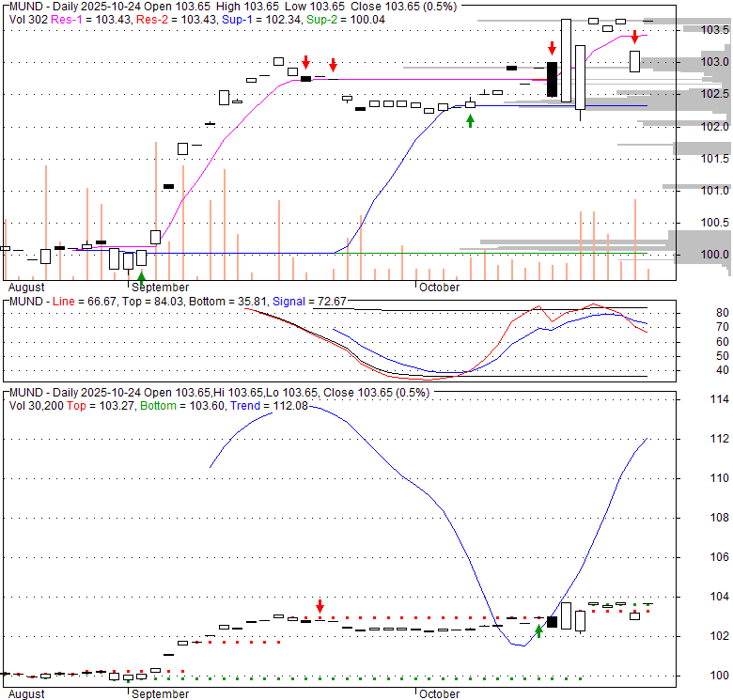Click the rightmost red arrow in the top price chart

pos(635,37)
